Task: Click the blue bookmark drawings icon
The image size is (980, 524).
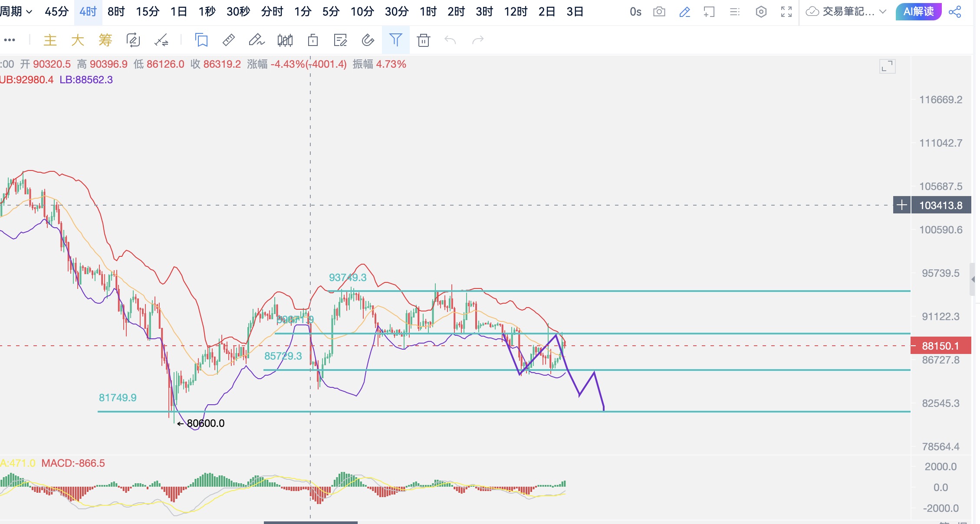Action: pos(201,40)
